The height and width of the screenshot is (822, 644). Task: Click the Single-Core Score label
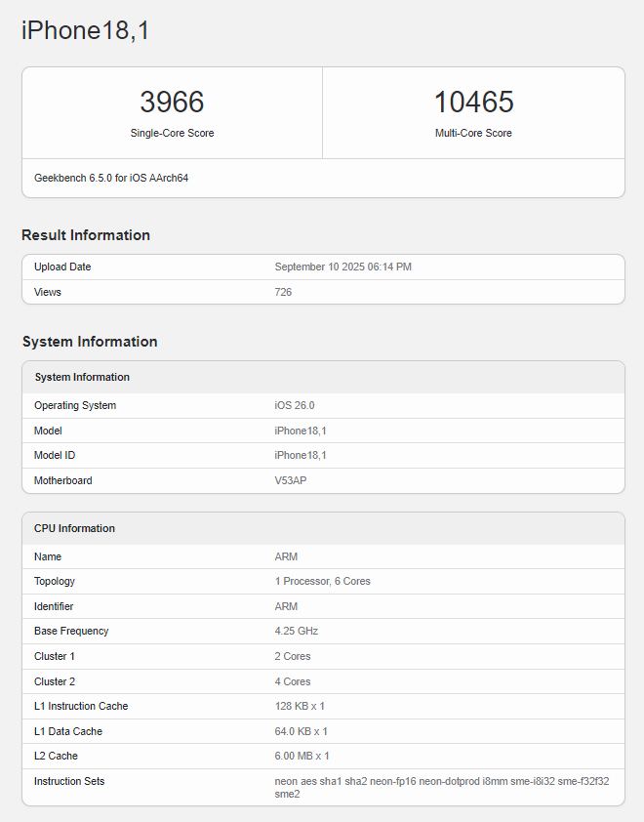172,133
